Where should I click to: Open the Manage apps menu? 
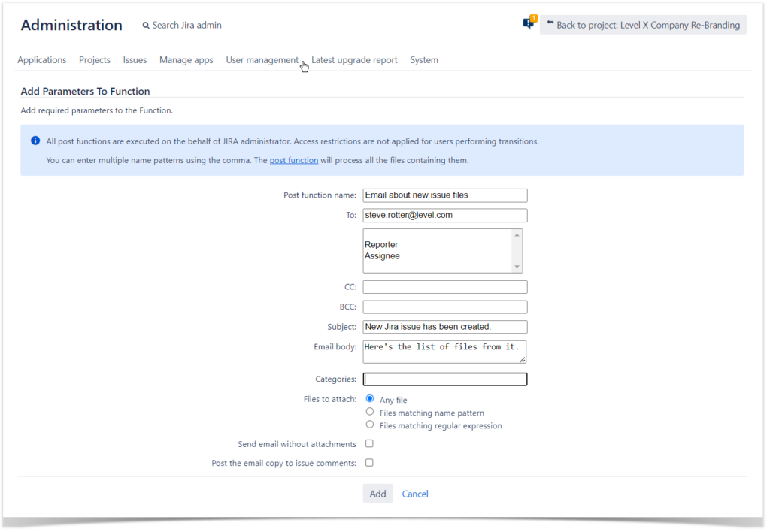coord(186,59)
